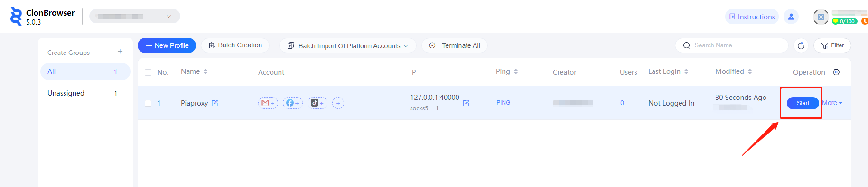Edit the proxy IP settings icon
Screen dimensions: 868x187
[466, 103]
